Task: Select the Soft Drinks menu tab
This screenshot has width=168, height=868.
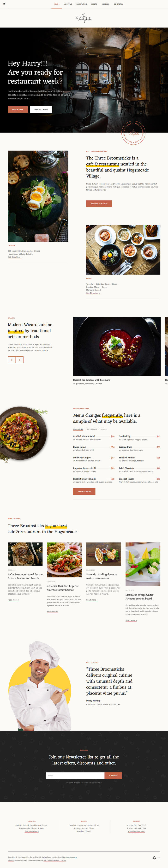Action: pos(92,429)
